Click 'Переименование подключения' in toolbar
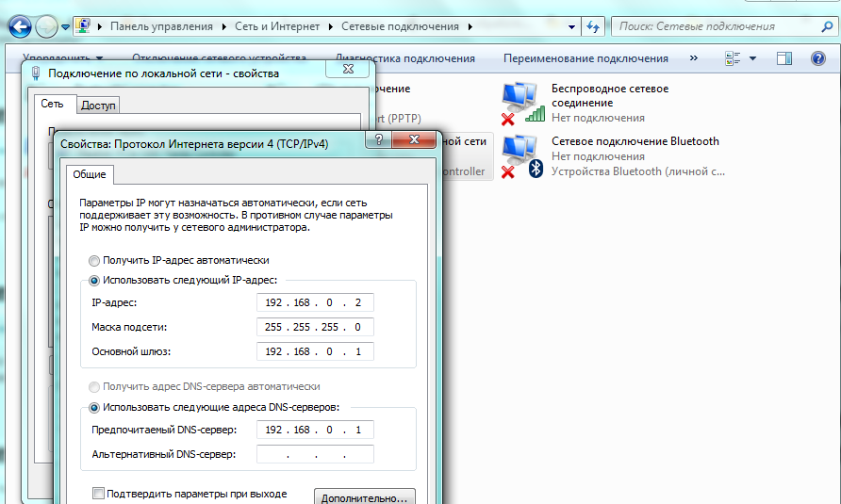This screenshot has height=504, width=841. [x=585, y=58]
